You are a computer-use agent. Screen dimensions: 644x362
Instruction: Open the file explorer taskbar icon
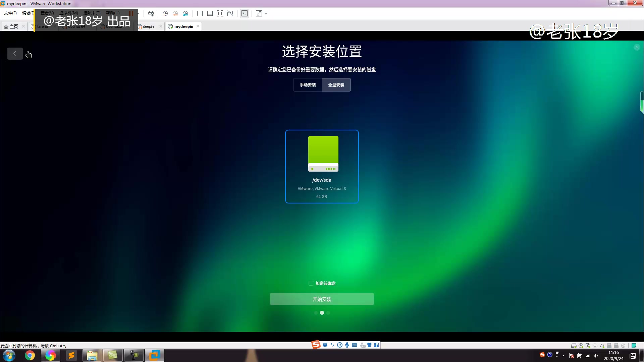92,355
